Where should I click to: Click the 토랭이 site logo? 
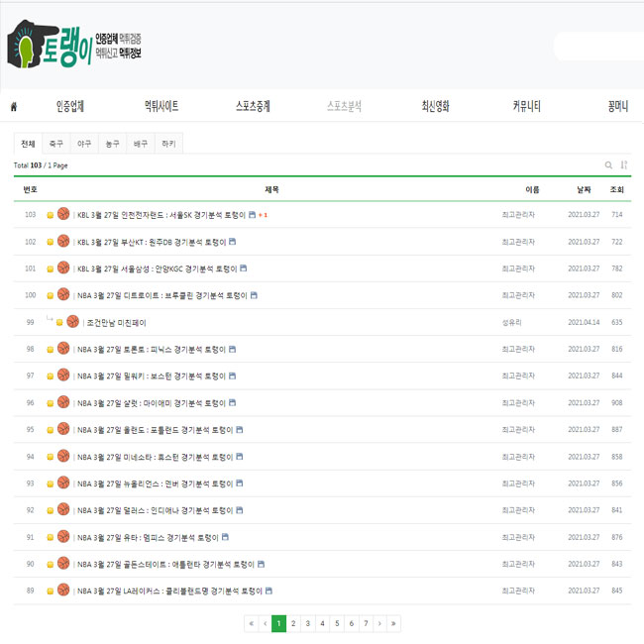point(74,45)
